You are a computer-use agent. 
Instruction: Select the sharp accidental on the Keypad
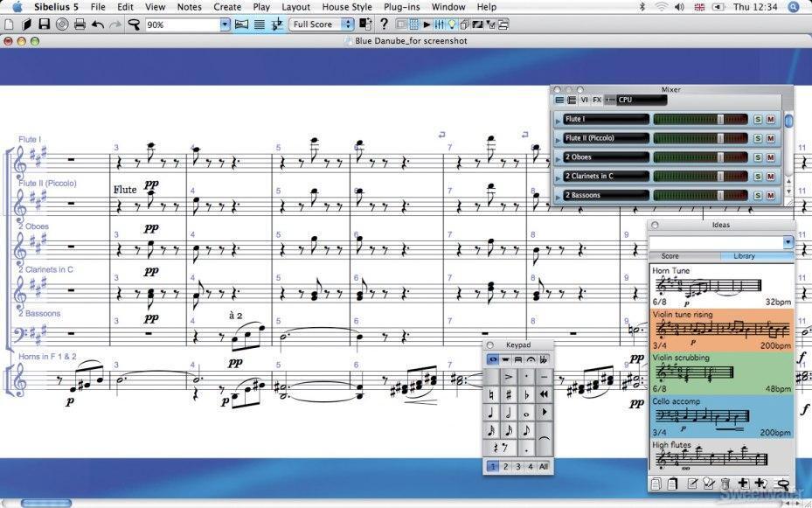pyautogui.click(x=507, y=393)
